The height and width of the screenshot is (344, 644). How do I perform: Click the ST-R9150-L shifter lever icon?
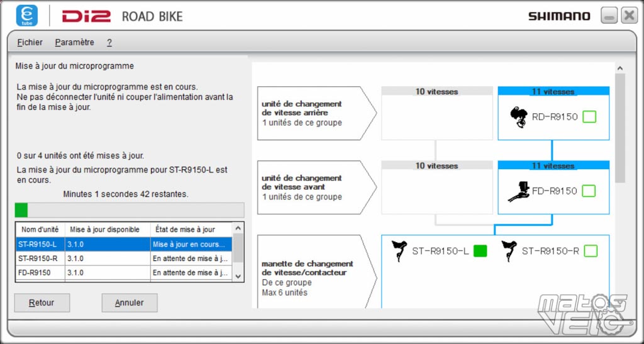pos(399,251)
